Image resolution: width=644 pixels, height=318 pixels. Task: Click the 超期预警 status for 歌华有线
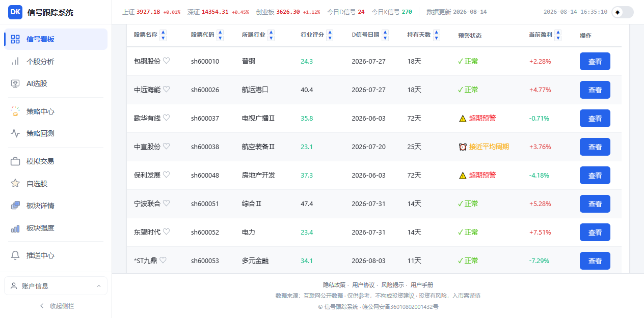point(477,118)
